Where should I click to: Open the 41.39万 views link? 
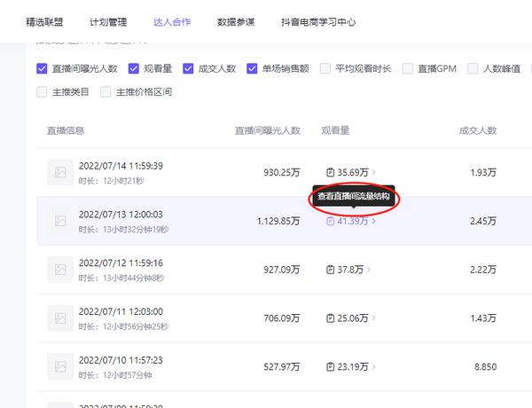point(353,221)
